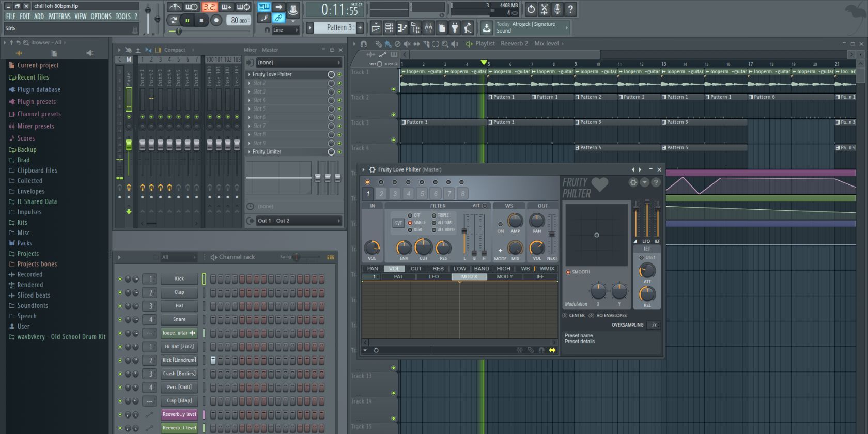Open the PATTERNS menu
Image resolution: width=868 pixels, height=434 pixels.
pos(59,17)
